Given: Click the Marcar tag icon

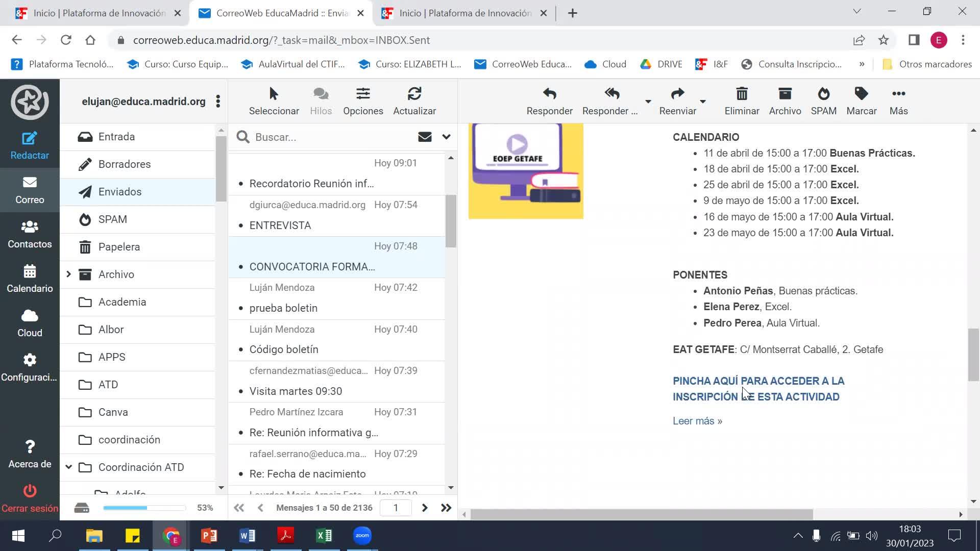Looking at the screenshot, I should tap(861, 94).
